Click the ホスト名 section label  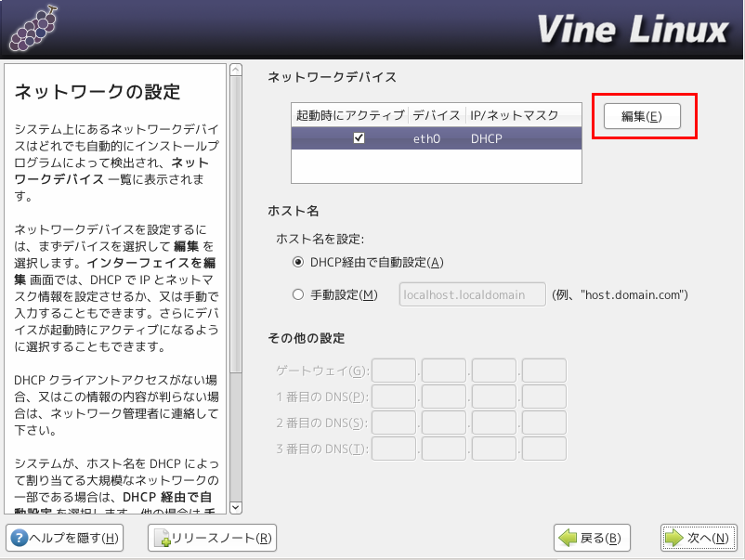[x=294, y=211]
